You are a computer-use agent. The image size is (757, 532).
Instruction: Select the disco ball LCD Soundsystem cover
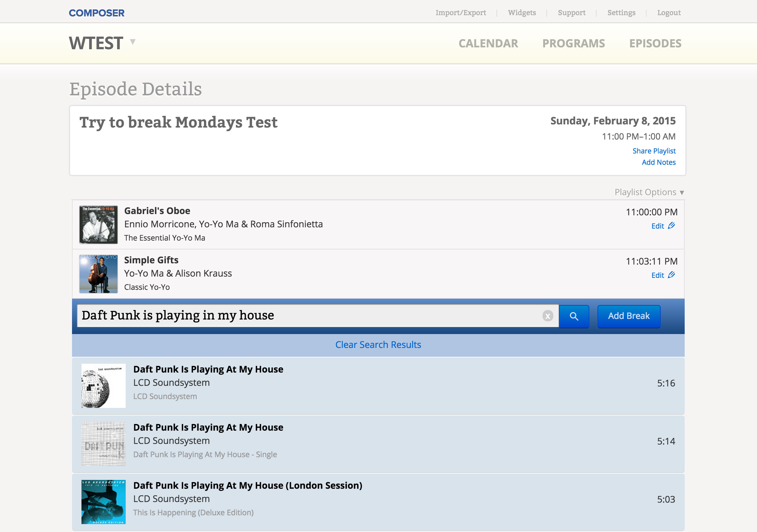[x=103, y=386]
